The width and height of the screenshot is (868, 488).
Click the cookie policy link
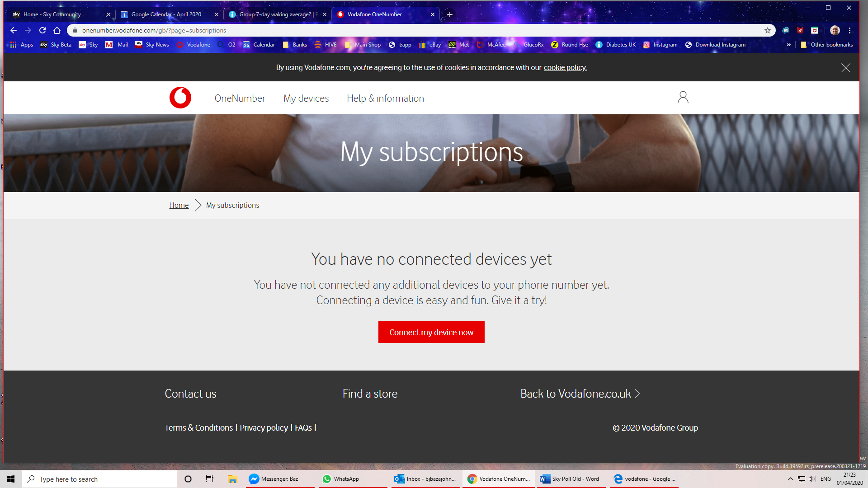point(565,67)
